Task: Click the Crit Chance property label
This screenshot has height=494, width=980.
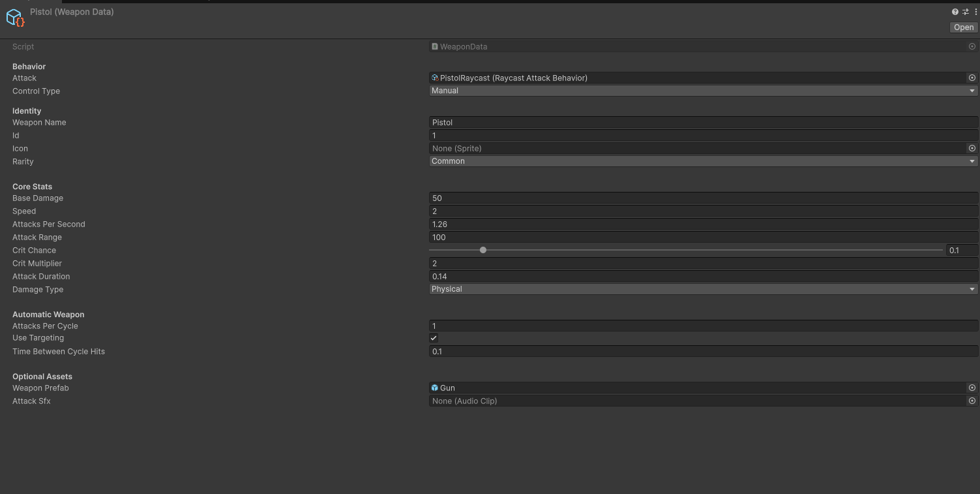Action: pos(34,250)
